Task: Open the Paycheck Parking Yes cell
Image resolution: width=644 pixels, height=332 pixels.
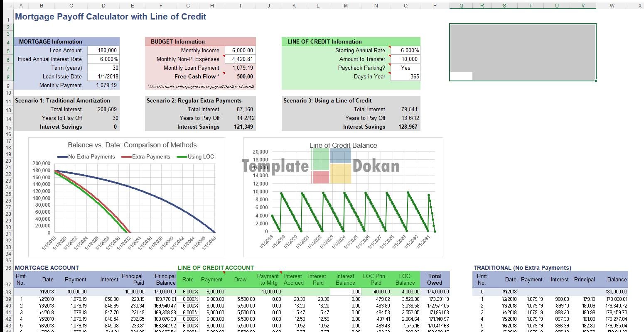Action: coord(405,68)
